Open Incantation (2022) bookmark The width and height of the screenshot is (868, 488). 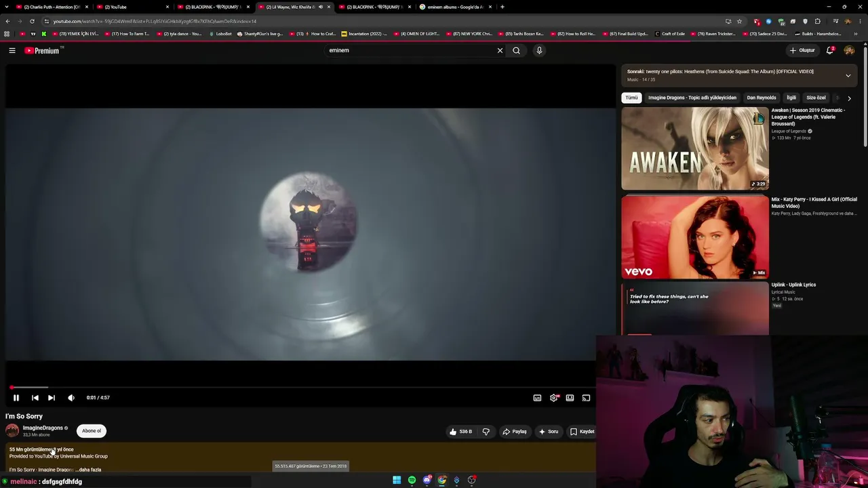click(x=364, y=34)
